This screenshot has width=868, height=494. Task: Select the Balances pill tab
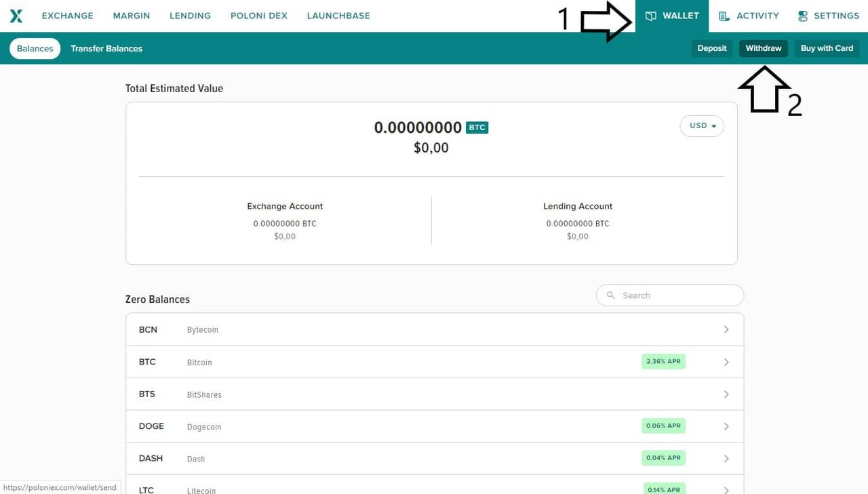(x=35, y=48)
